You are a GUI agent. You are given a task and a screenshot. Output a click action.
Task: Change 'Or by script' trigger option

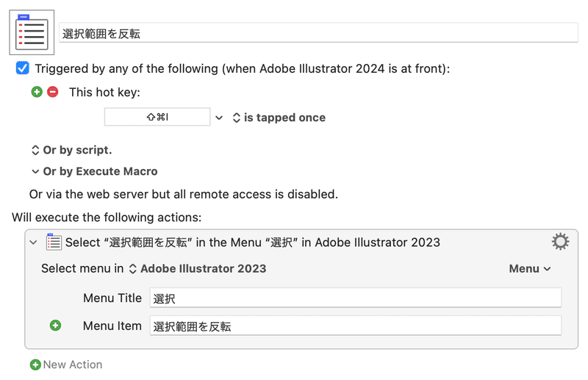point(71,150)
